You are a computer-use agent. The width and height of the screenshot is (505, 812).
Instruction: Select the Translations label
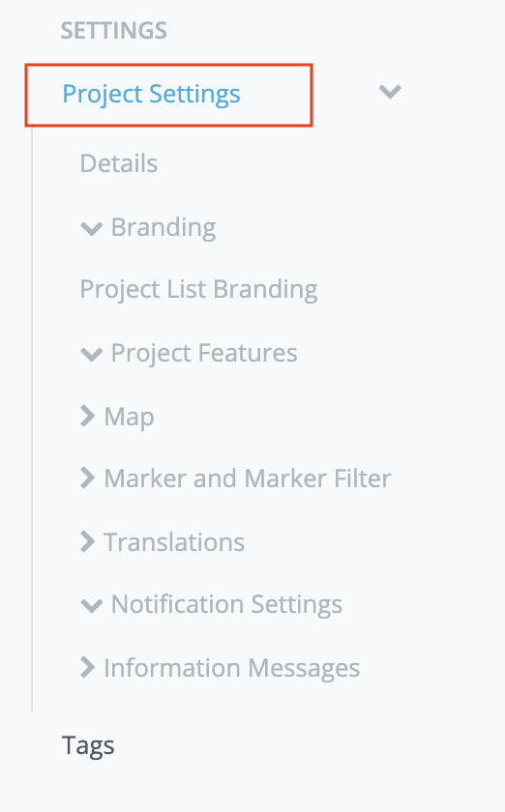click(x=174, y=542)
